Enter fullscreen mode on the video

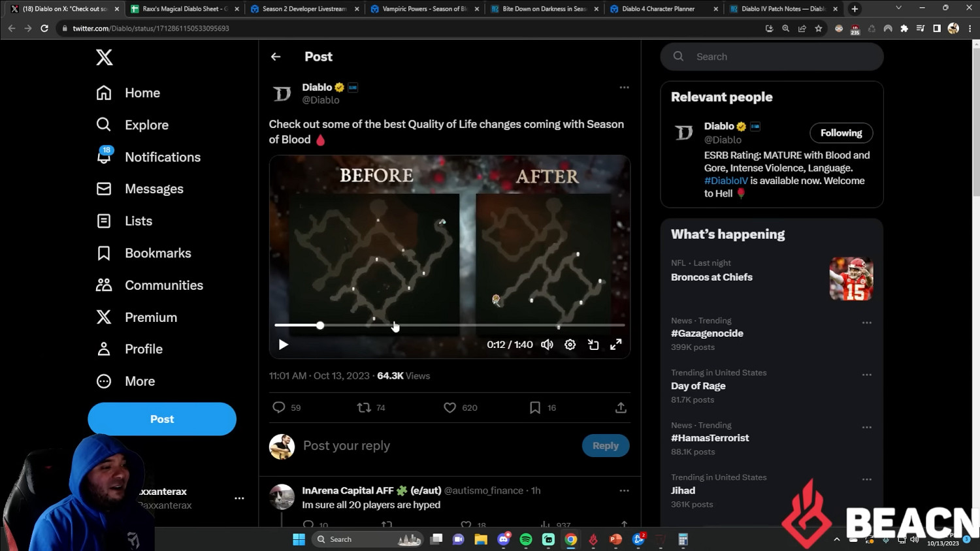click(x=615, y=345)
